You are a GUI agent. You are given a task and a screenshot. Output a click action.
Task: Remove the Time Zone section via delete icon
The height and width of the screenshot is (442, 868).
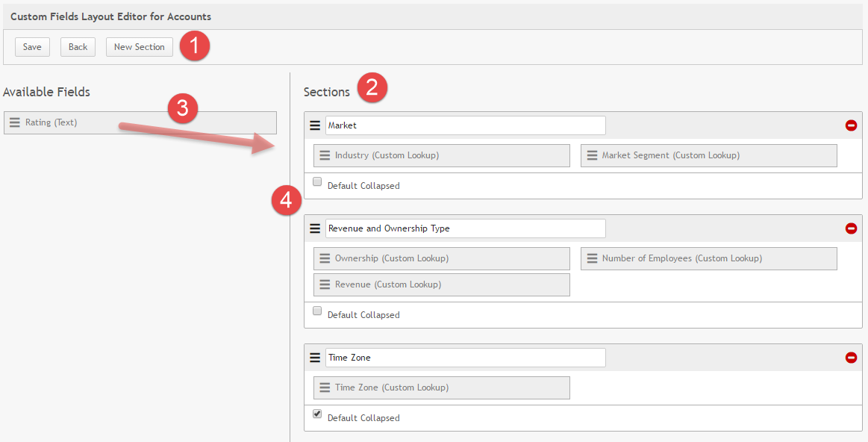851,357
